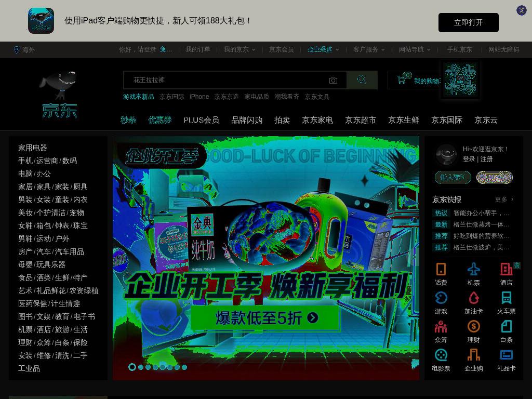Screen dimensions: 532x399
Task: Click the 电影票 movie ticket icon
Action: point(441,355)
